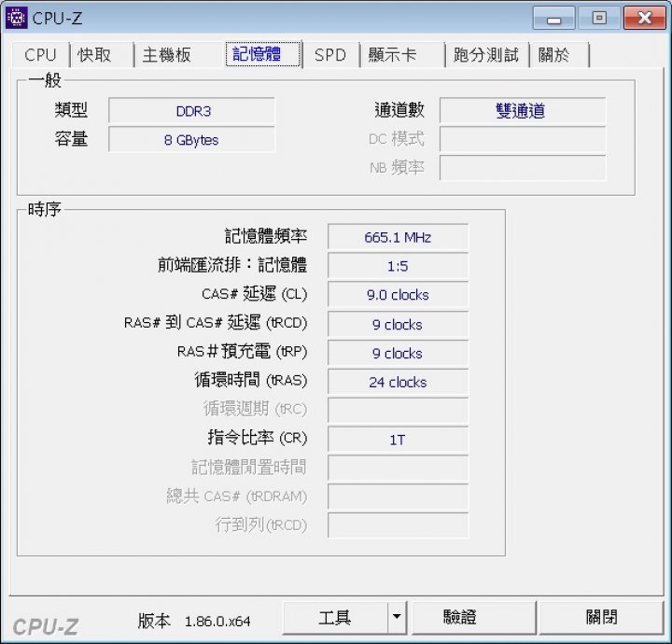Click the 1T command rate value
This screenshot has width=672, height=644.
[398, 440]
